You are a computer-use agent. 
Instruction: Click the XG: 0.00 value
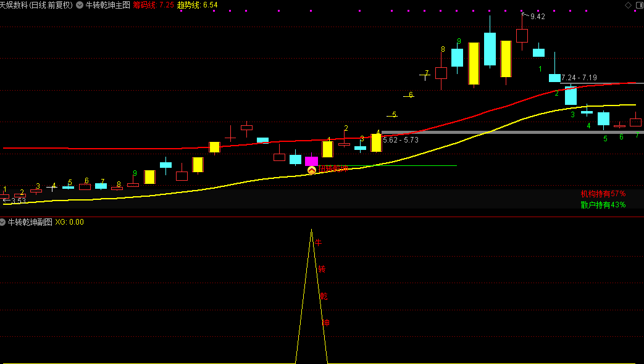69,222
